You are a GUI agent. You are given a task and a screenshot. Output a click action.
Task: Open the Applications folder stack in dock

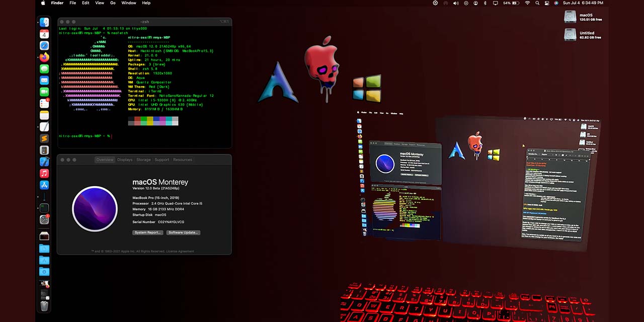click(x=44, y=260)
